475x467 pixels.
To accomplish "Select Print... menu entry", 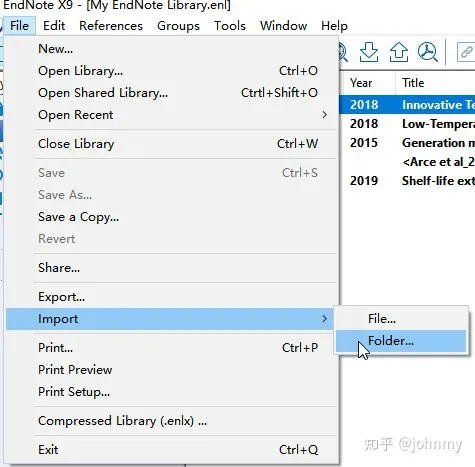I will (x=171, y=348).
